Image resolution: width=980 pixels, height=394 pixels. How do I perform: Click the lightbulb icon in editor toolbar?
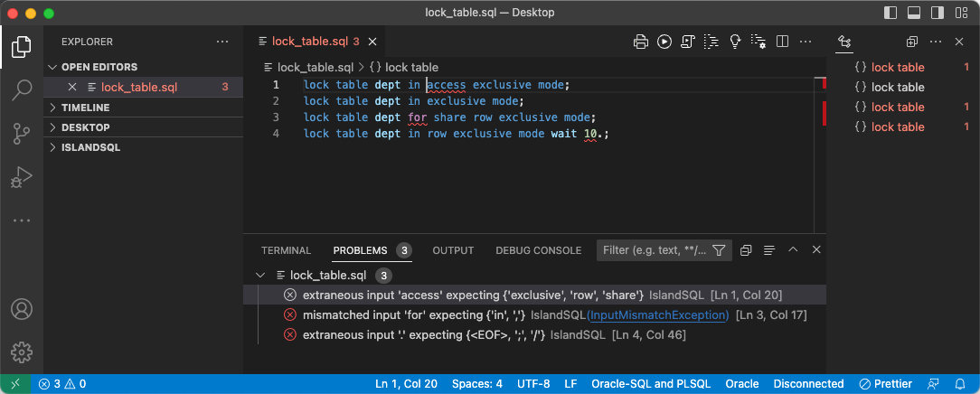point(735,42)
